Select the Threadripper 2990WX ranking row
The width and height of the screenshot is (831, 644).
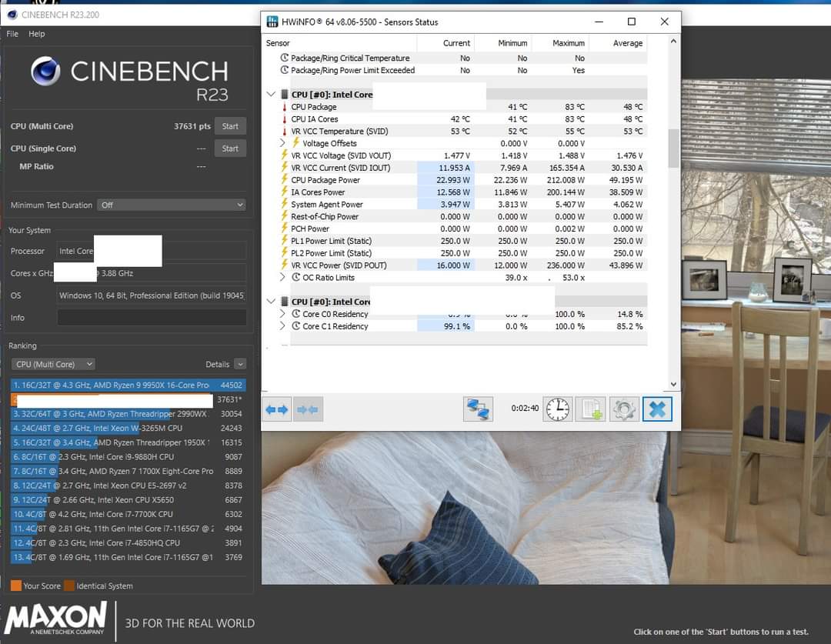point(128,413)
